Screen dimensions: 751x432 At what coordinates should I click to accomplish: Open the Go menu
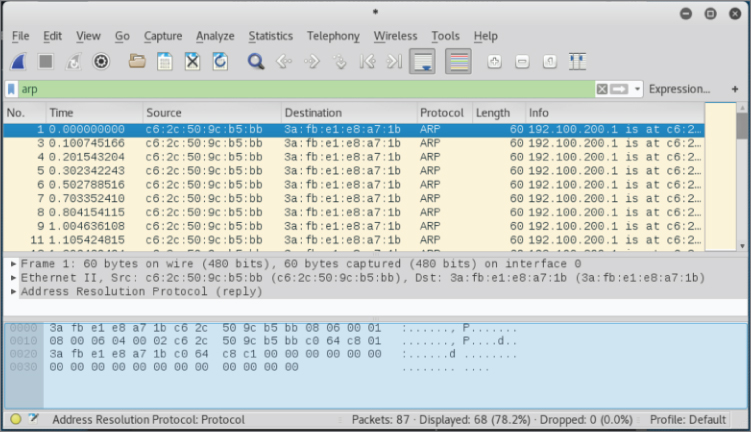coord(122,36)
